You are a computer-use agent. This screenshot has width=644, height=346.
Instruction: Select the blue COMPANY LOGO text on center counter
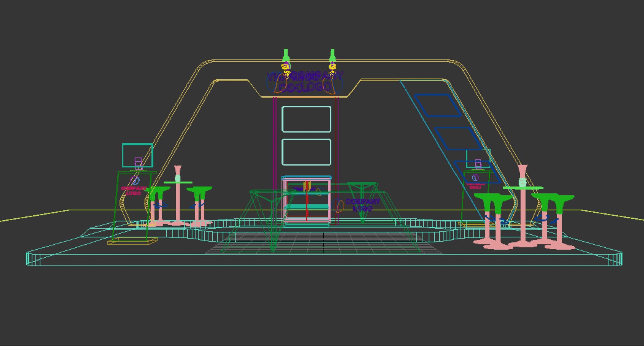363,205
